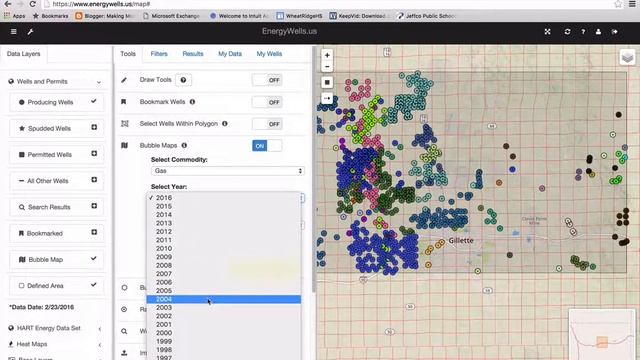Open the Bookmarks bar item
This screenshot has width=640, height=360.
pos(51,16)
